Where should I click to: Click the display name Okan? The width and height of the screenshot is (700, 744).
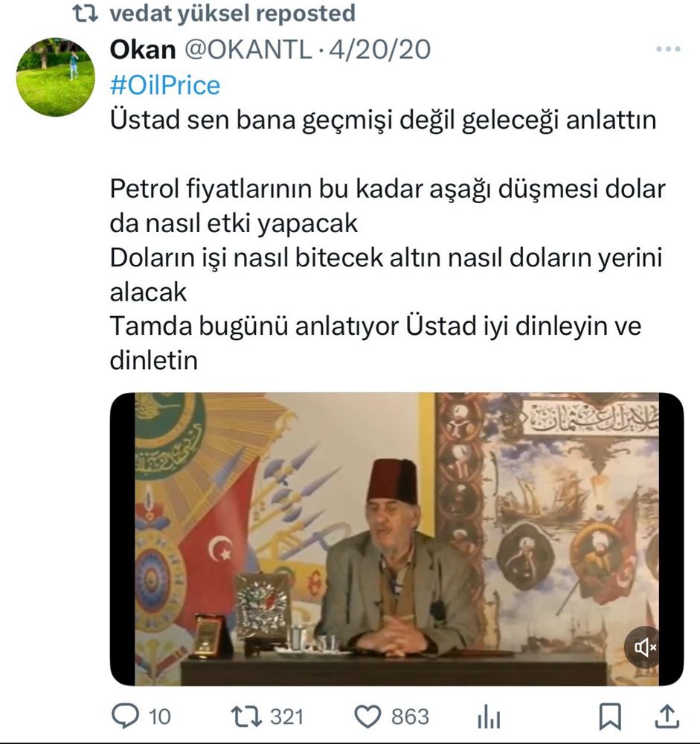(142, 49)
